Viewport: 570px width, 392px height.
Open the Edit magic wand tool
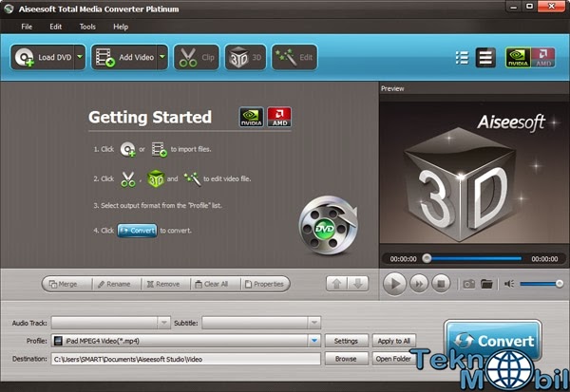tap(294, 57)
